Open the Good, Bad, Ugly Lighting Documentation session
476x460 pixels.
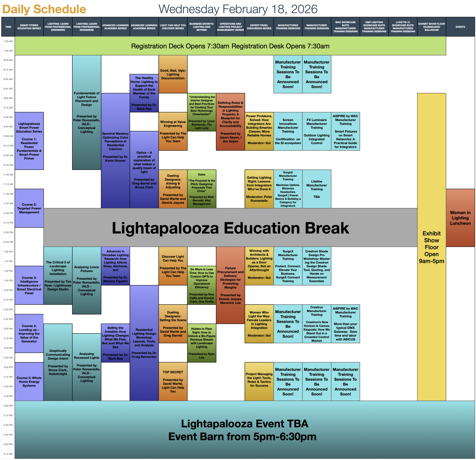point(173,74)
